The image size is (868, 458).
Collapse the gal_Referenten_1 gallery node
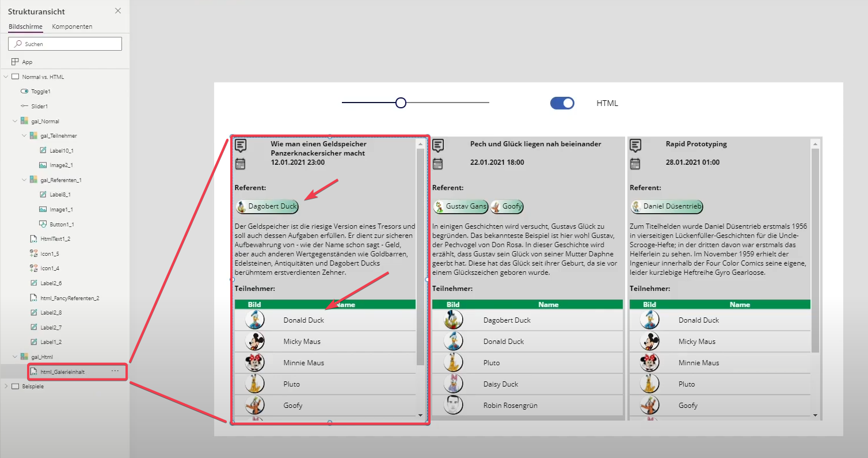[25, 180]
